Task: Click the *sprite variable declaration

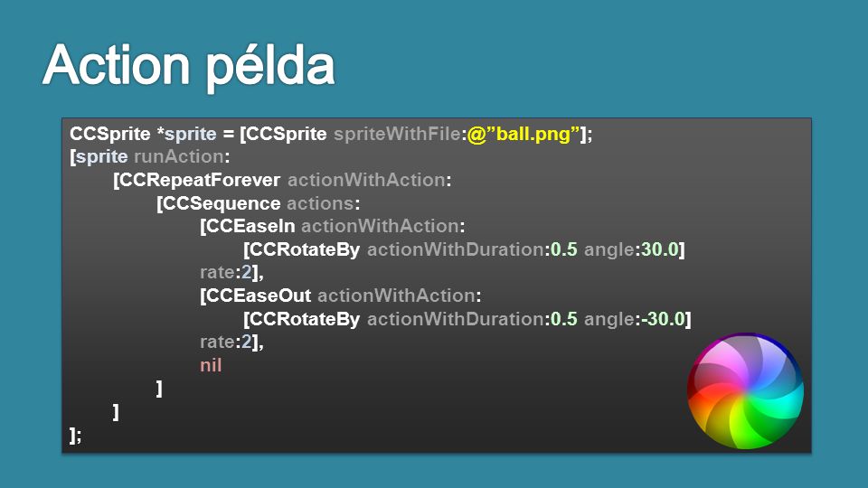Action: (x=186, y=134)
